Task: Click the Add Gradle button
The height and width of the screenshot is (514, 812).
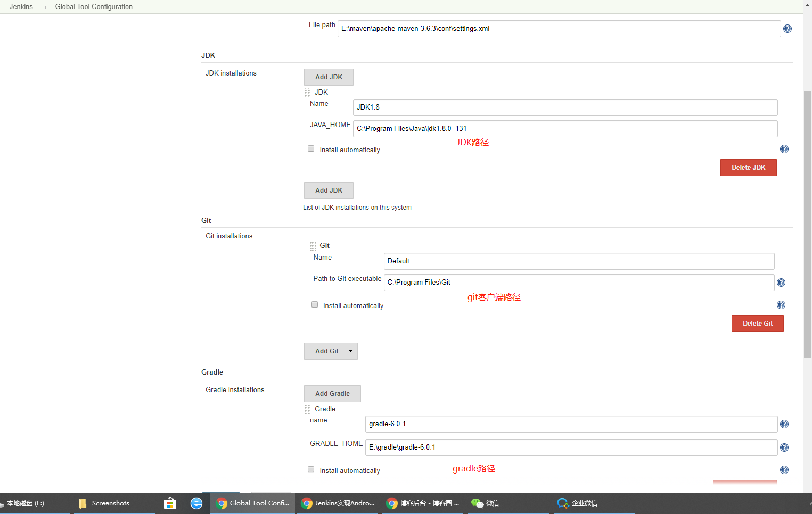Action: point(332,394)
